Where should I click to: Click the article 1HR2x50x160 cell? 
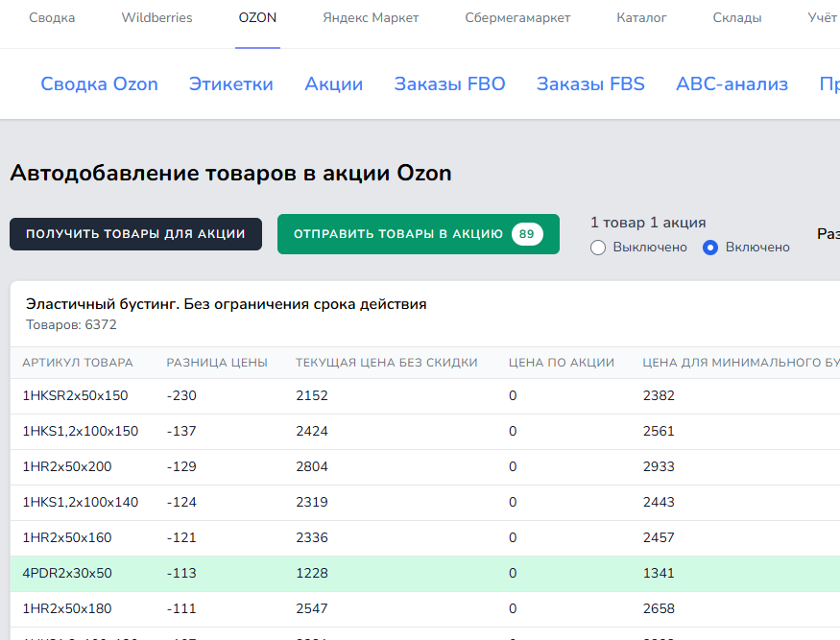[67, 537]
